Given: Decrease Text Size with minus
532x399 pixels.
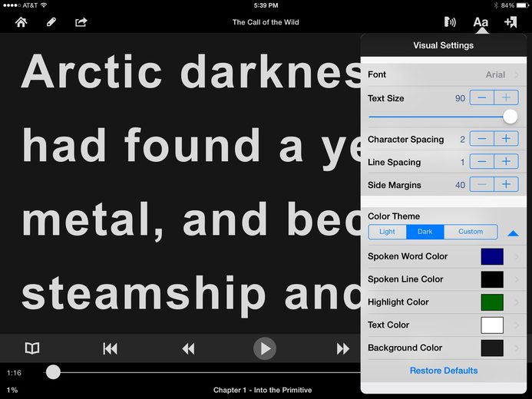Looking at the screenshot, I should click(482, 97).
